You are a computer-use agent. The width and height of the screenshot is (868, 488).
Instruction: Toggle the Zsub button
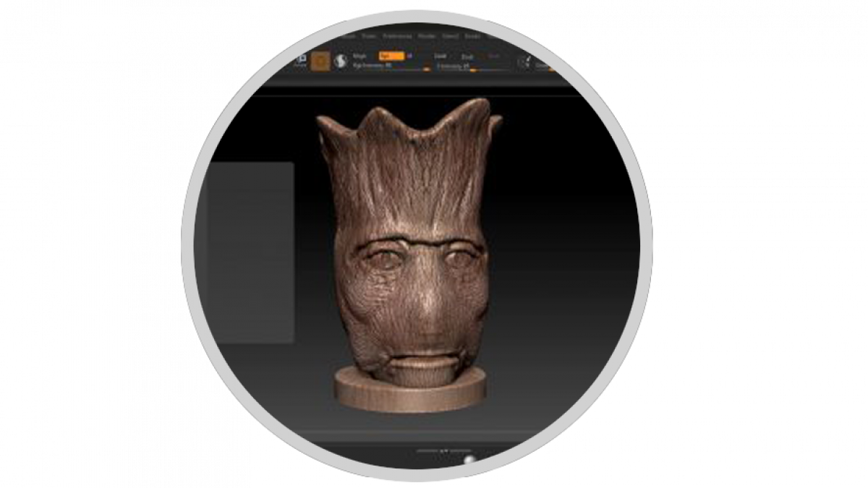[467, 57]
